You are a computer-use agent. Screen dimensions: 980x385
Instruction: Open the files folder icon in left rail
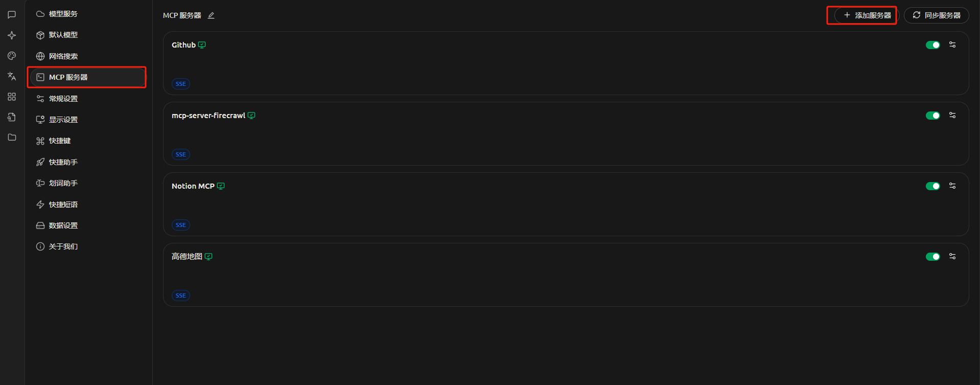[x=12, y=137]
